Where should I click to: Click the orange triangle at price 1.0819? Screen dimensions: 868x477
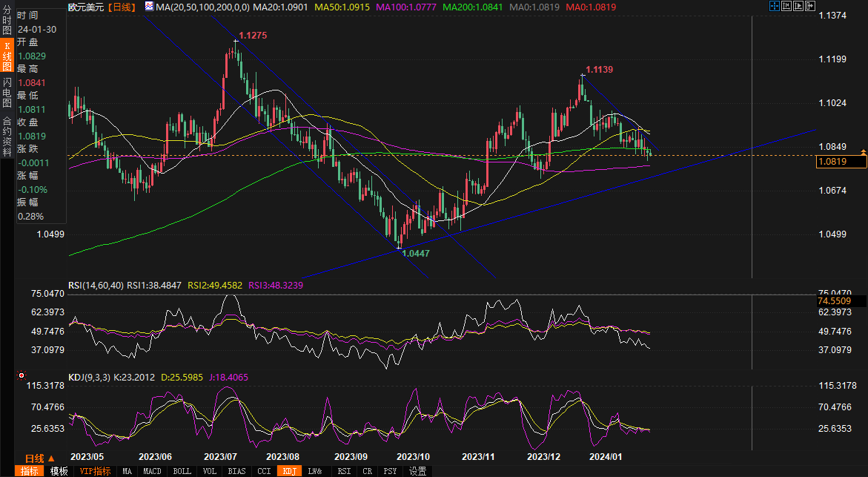[x=863, y=152]
